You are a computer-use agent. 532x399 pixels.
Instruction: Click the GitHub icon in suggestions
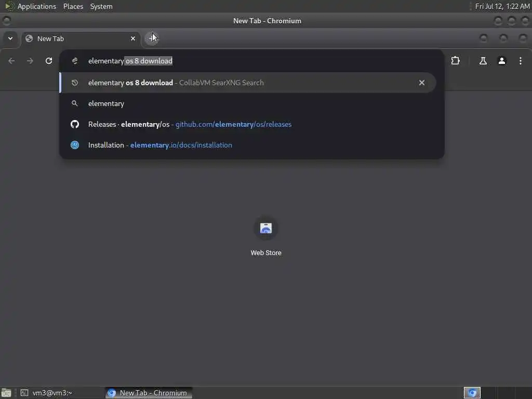point(75,124)
